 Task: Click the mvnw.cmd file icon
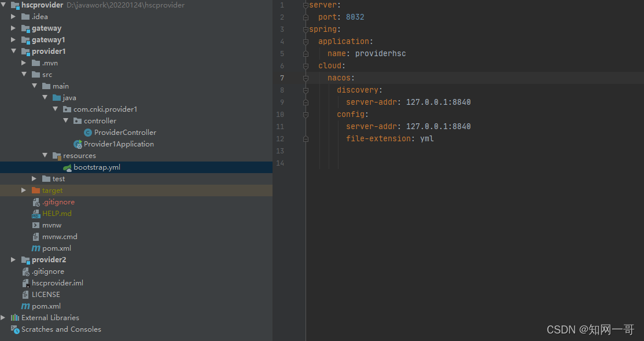tap(36, 237)
